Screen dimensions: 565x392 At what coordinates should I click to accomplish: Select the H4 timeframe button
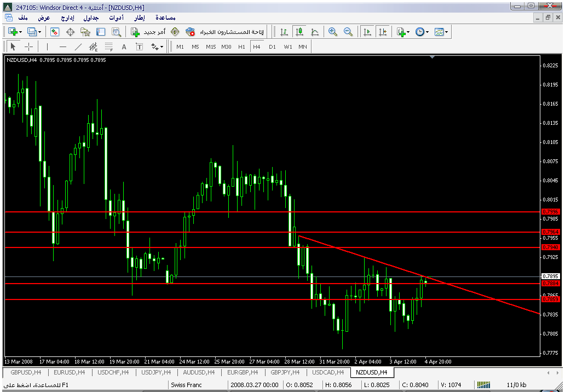(257, 47)
